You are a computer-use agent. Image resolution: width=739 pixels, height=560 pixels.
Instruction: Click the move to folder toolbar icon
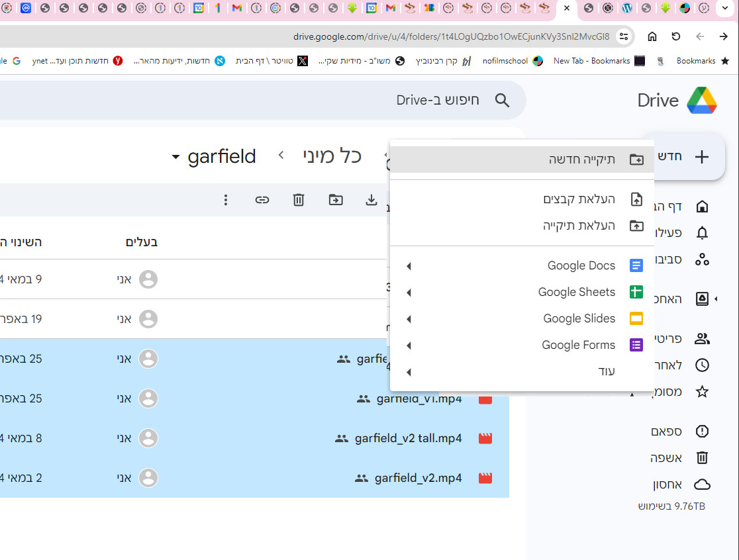336,200
